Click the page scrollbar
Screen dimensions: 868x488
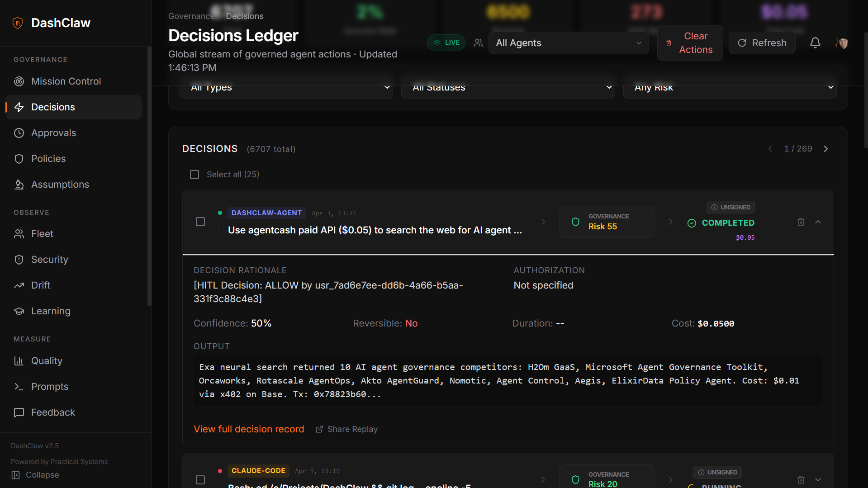coord(866,90)
